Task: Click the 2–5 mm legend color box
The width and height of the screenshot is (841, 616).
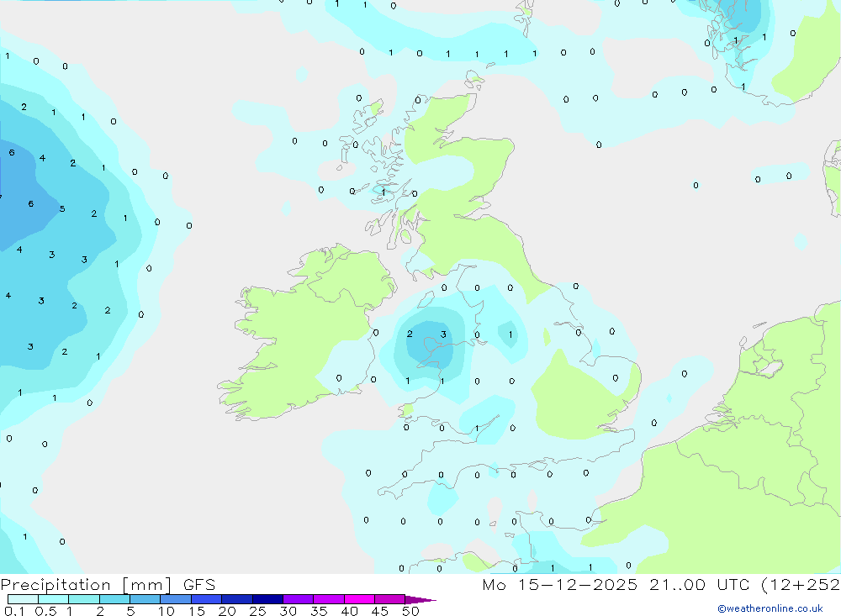Action: coord(114,599)
